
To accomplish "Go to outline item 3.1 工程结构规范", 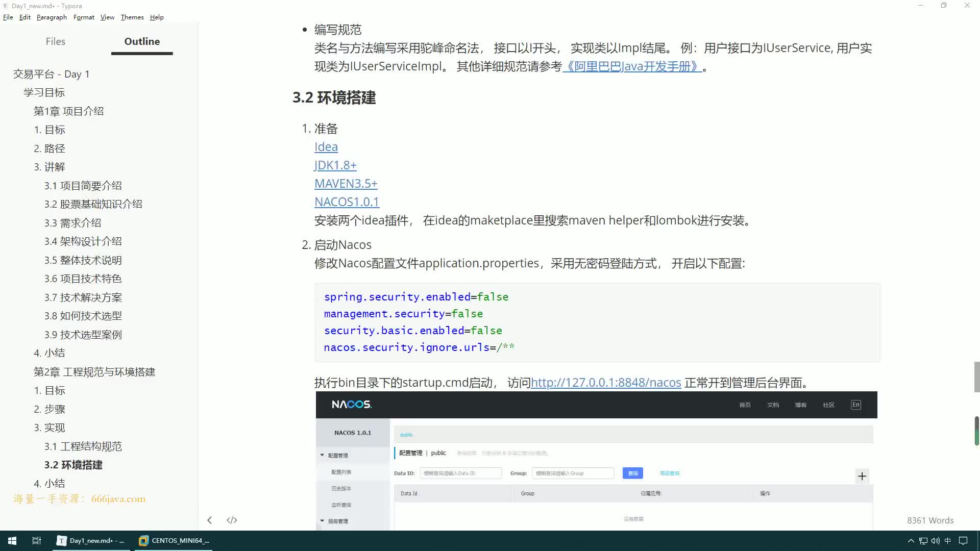I will tap(83, 446).
